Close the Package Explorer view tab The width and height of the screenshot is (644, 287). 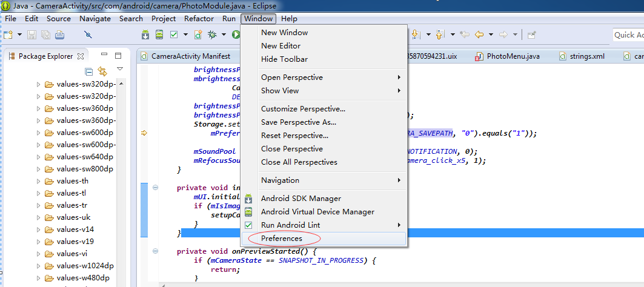click(81, 56)
